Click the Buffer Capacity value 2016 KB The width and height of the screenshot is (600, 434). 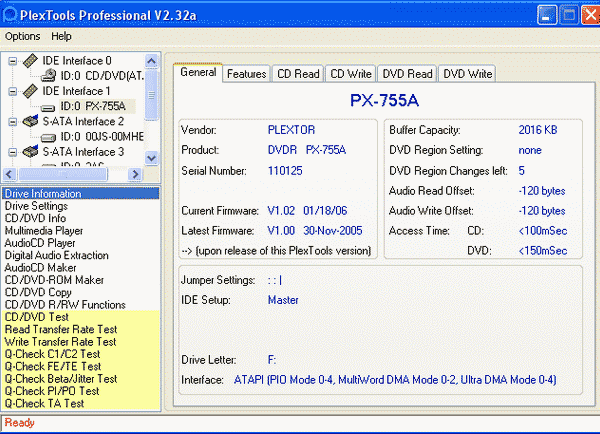[538, 130]
